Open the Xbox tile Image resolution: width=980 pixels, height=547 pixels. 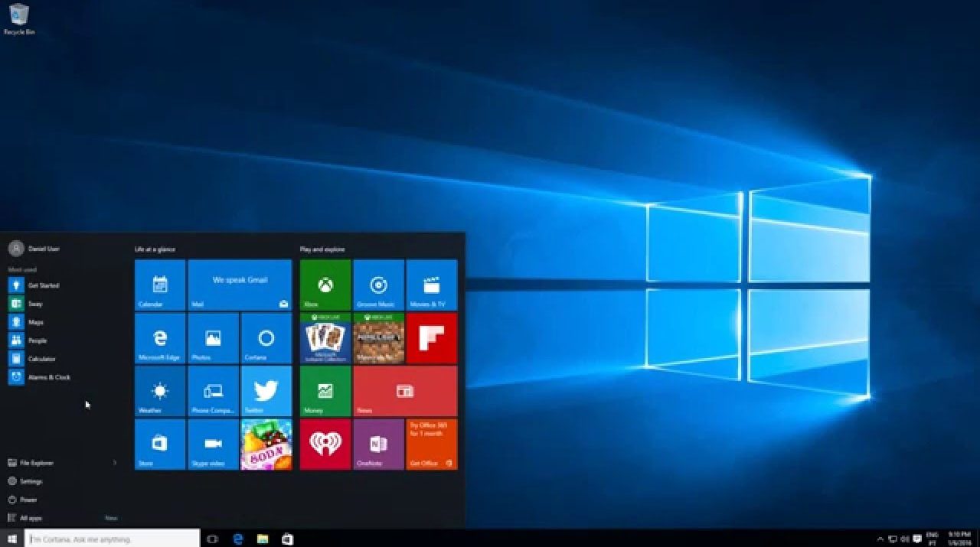(x=325, y=285)
